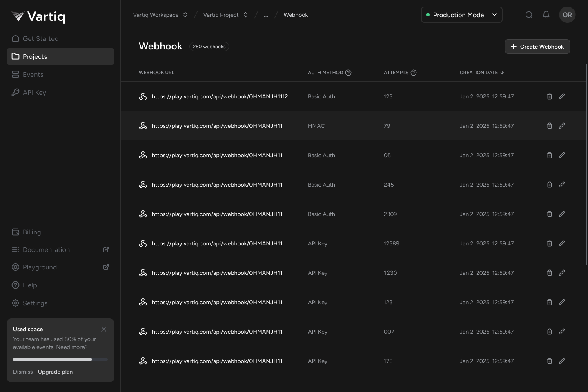This screenshot has width=588, height=392.
Task: Delete the webhook with 178 attempts
Action: click(550, 361)
